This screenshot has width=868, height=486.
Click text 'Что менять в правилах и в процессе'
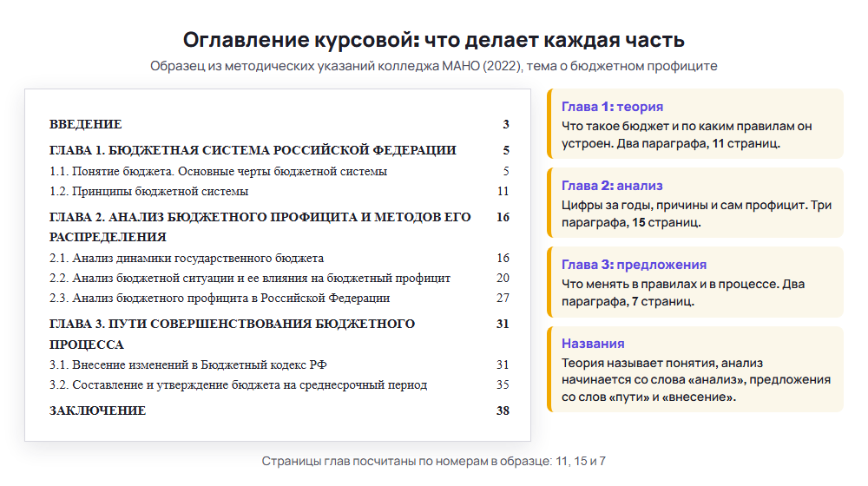[x=670, y=285]
